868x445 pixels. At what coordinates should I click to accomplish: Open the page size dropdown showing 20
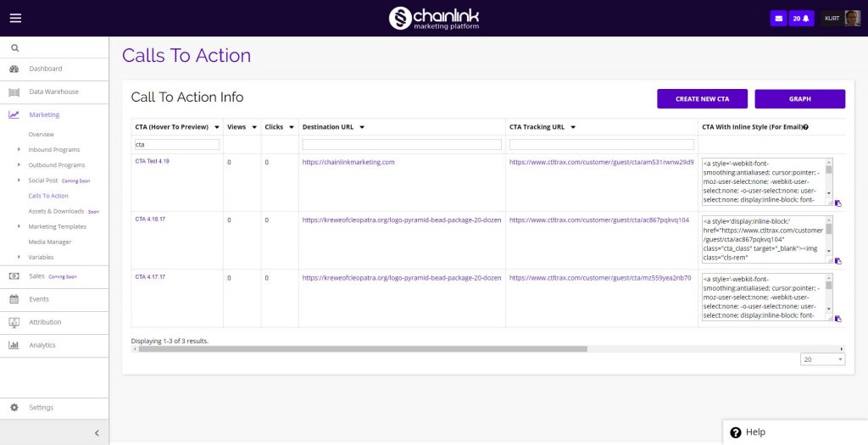pyautogui.click(x=822, y=359)
